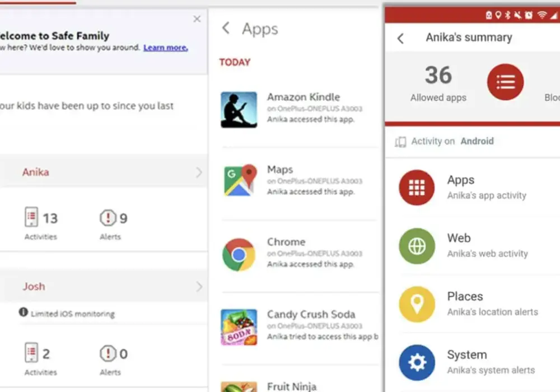Open the Candy Crush Soda app icon
Viewport: 560px width, 392px height.
pos(239,328)
